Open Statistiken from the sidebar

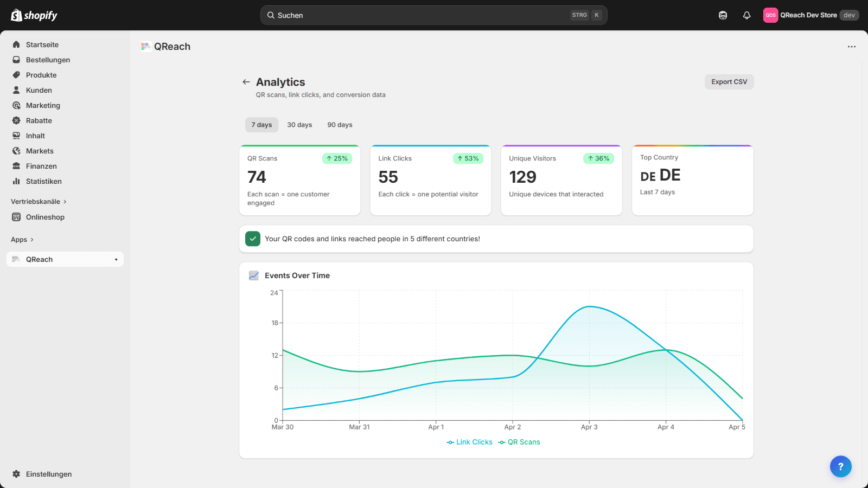coord(44,181)
